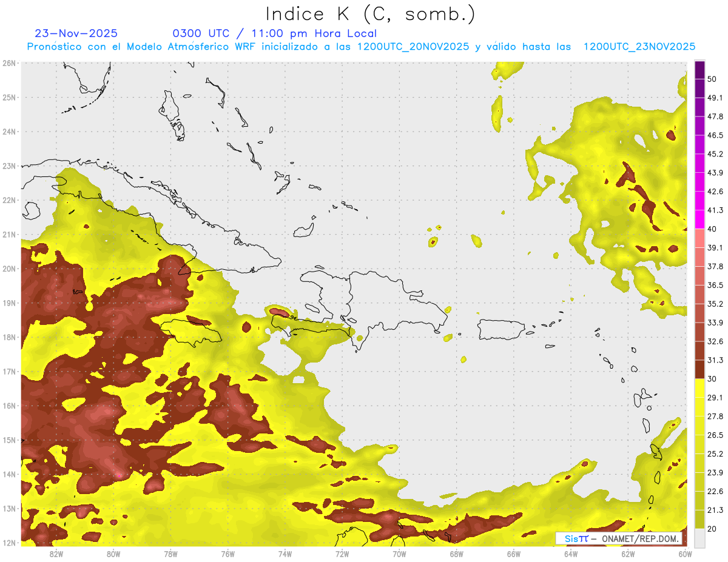Image resolution: width=728 pixels, height=562 pixels.
Task: Click the "1200UTC_20NOV2025" initialization time text
Action: coord(413,47)
